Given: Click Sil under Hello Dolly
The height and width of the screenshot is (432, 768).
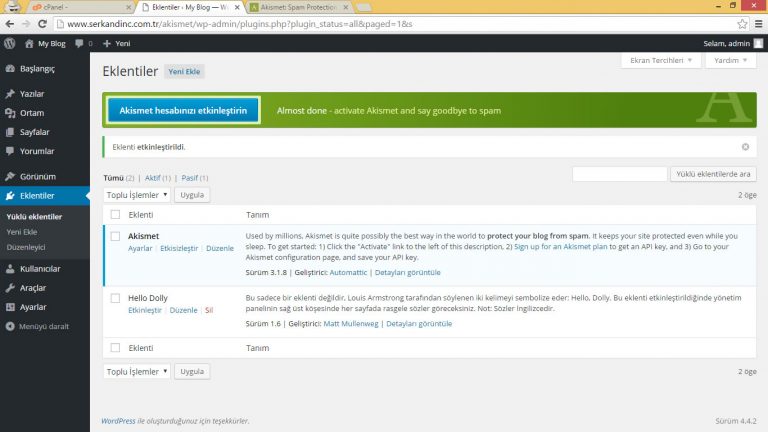Looking at the screenshot, I should click(x=209, y=310).
